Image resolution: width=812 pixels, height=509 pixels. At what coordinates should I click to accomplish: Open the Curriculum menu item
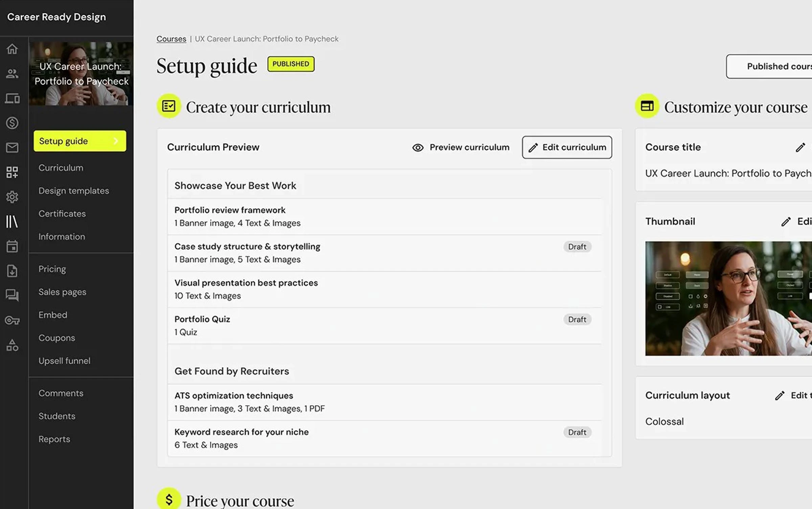(61, 168)
